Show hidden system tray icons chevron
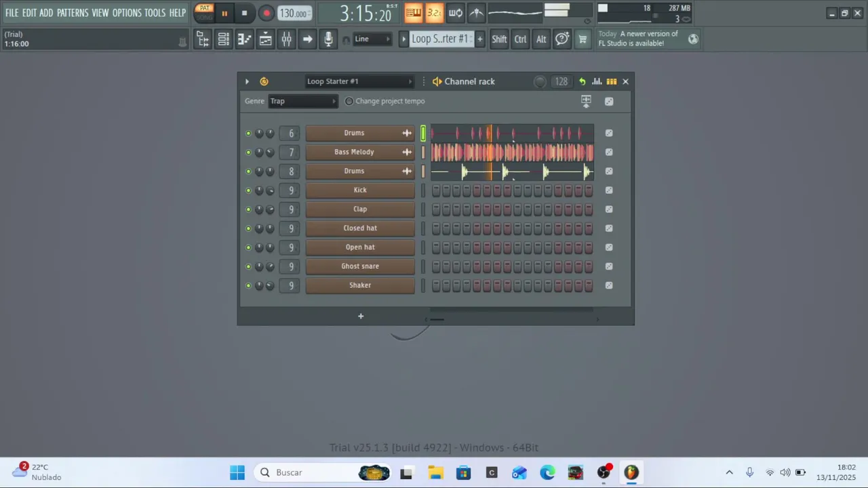 click(x=729, y=472)
